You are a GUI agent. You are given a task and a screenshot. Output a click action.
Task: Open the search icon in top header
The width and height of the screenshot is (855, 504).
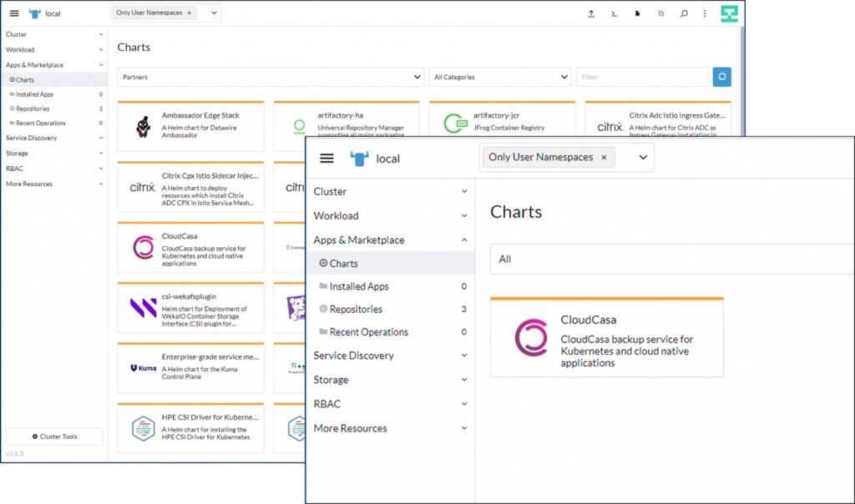point(684,13)
